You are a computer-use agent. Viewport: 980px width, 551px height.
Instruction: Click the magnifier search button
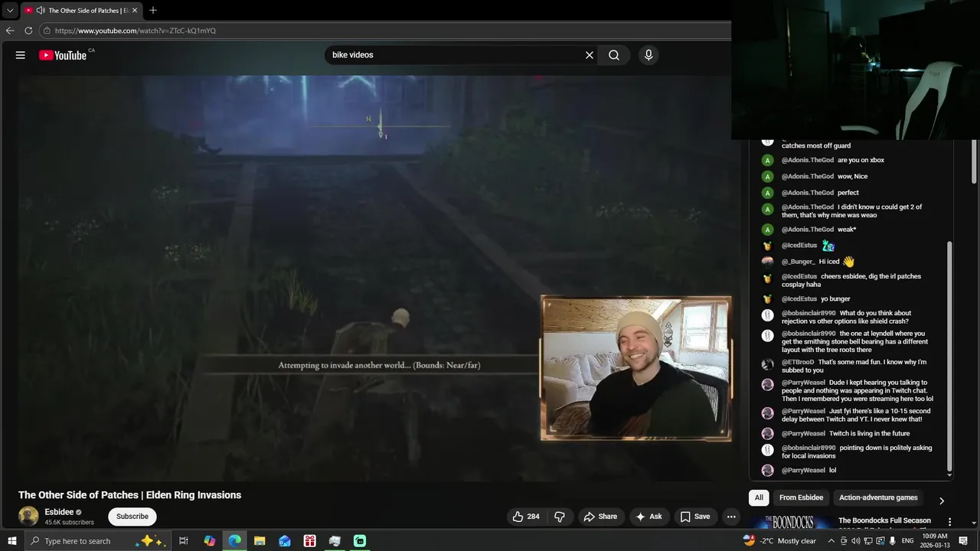click(x=614, y=55)
